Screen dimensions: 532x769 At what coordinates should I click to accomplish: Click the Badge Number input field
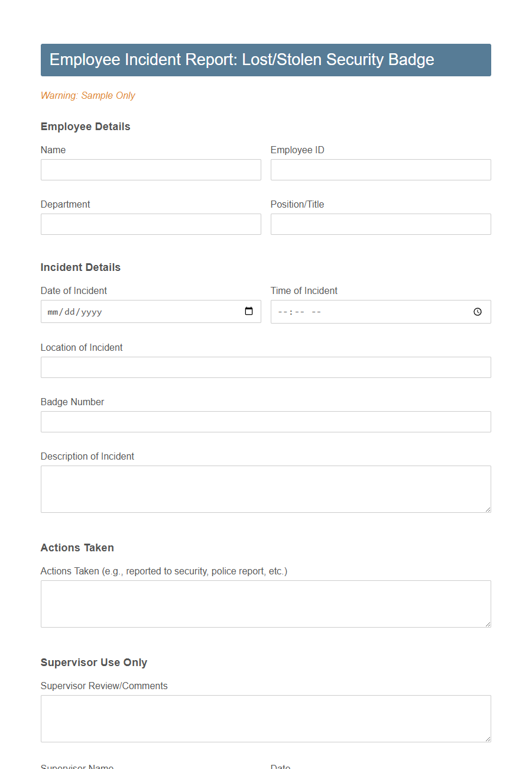pos(265,422)
